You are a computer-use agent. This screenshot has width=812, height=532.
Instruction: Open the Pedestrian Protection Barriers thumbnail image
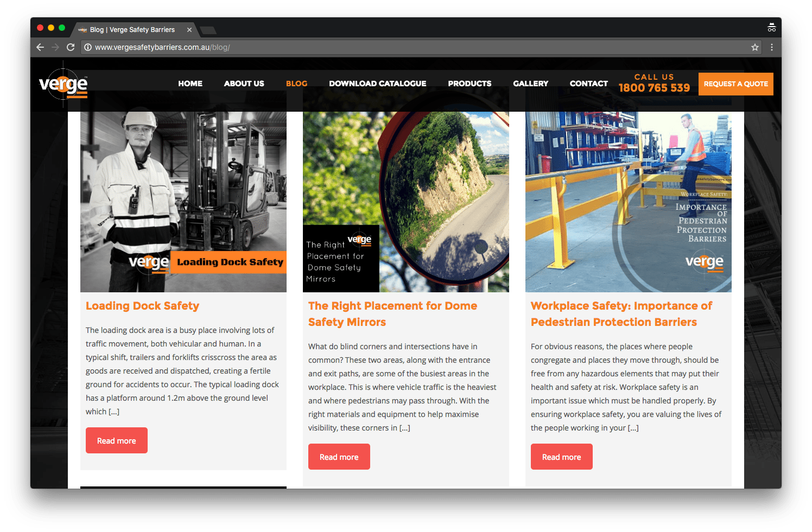coord(629,202)
